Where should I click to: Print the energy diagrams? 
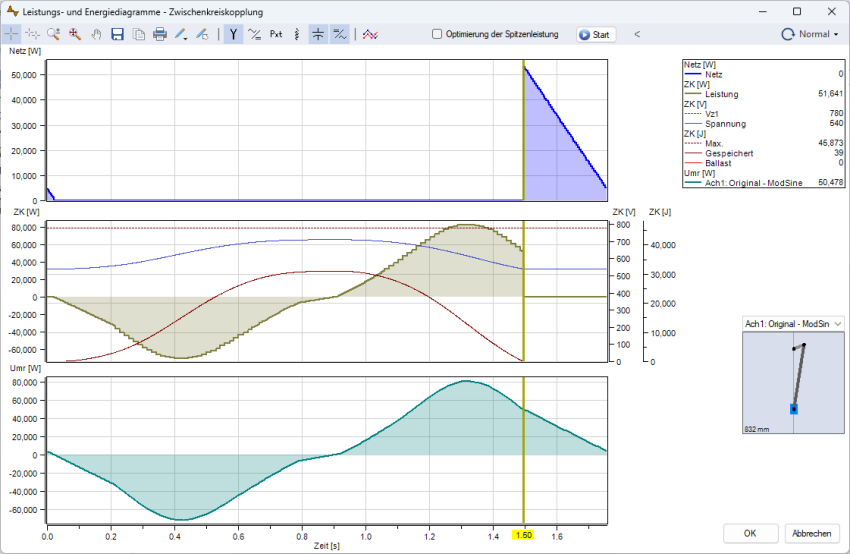(x=160, y=34)
